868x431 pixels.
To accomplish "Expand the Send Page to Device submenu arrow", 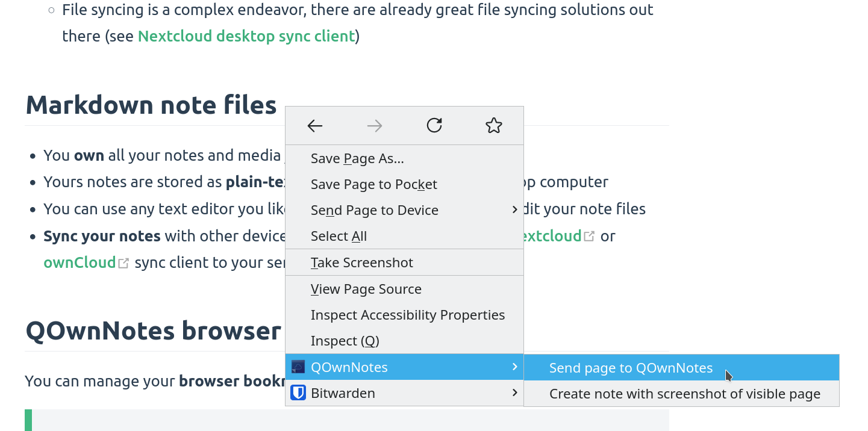I will tap(514, 209).
